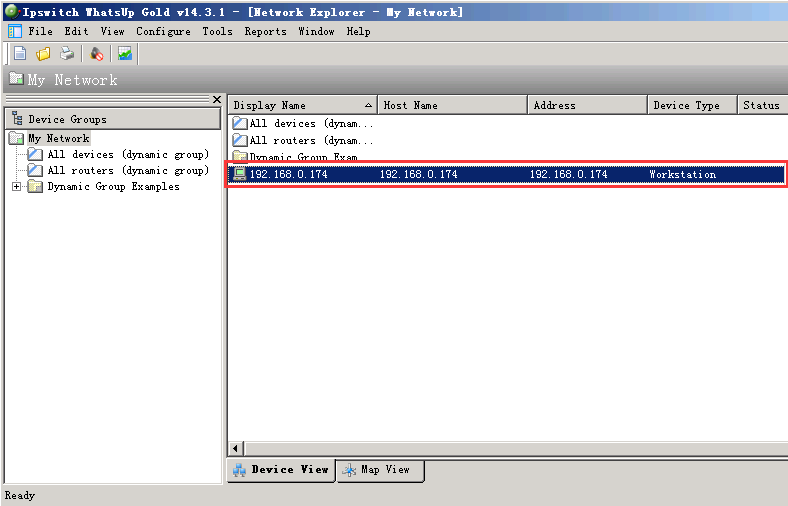The image size is (788, 506).
Task: Click the open folder toolbar icon
Action: click(x=43, y=54)
